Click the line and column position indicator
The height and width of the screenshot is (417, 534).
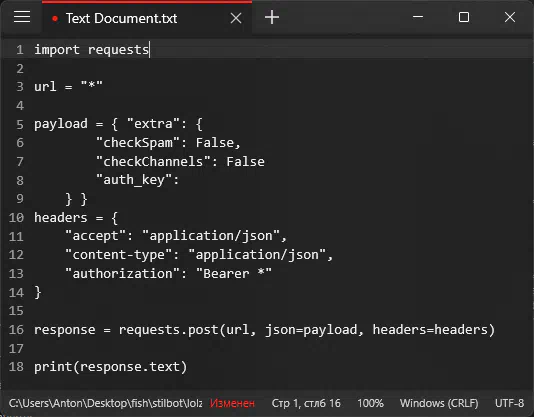coord(306,403)
